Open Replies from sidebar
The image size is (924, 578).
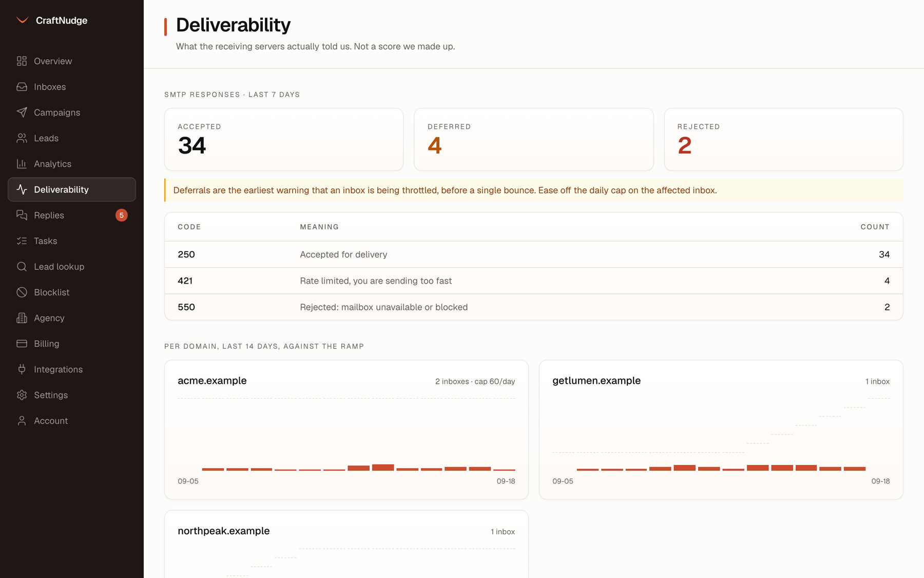tap(72, 215)
